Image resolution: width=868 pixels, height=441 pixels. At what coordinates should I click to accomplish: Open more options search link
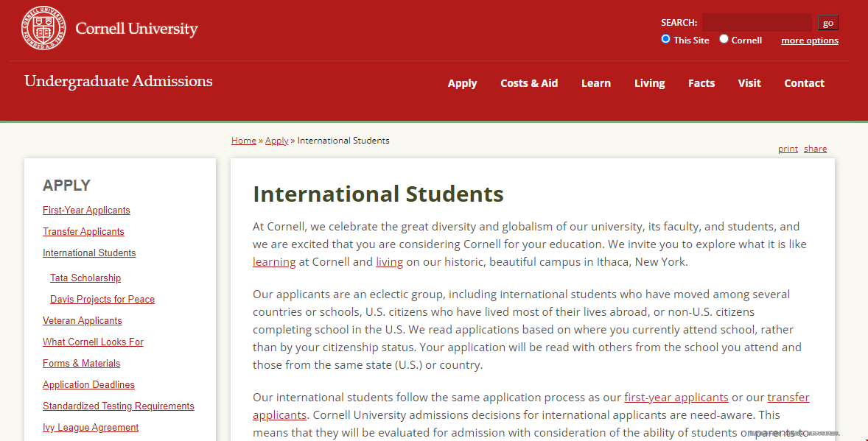click(809, 40)
